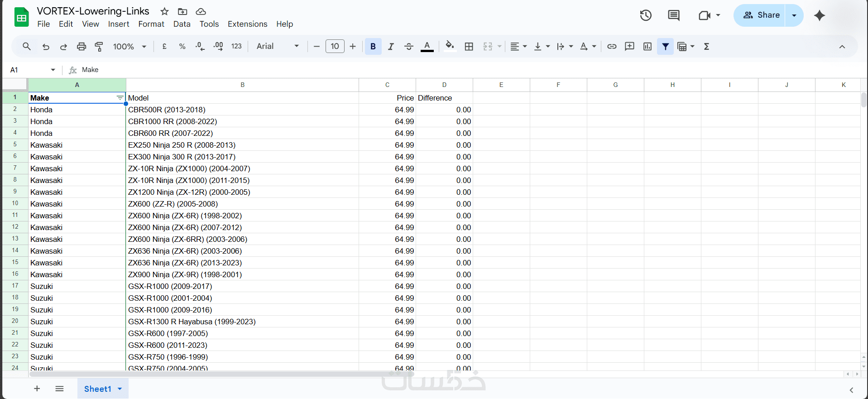Print the spreadsheet
The image size is (868, 399).
pos(82,46)
